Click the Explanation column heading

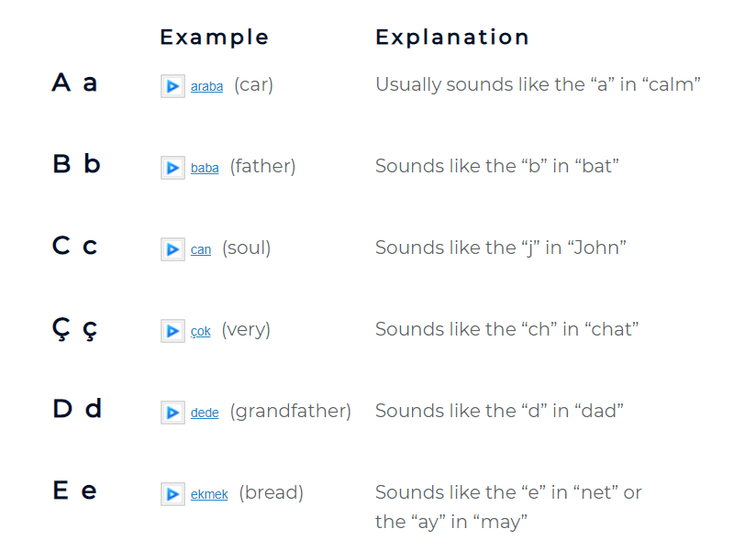coord(452,38)
